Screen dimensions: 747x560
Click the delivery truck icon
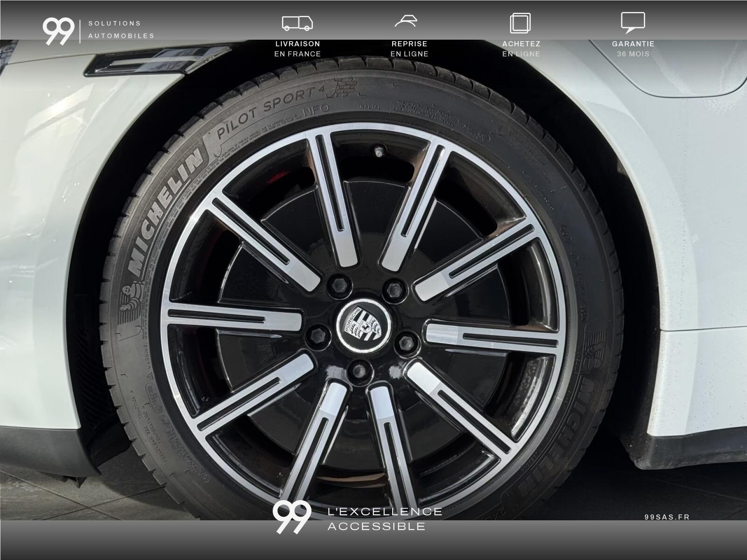(x=297, y=23)
